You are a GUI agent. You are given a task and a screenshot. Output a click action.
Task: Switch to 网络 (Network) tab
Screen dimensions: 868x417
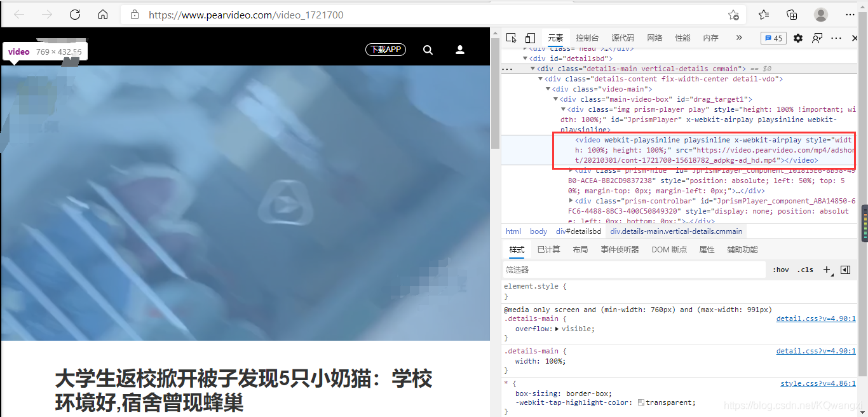pyautogui.click(x=654, y=38)
